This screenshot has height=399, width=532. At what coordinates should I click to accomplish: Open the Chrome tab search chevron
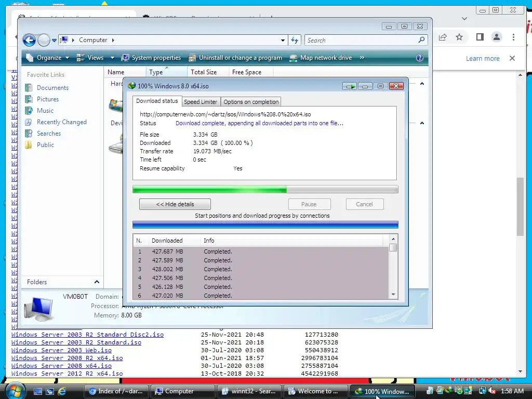(x=464, y=19)
